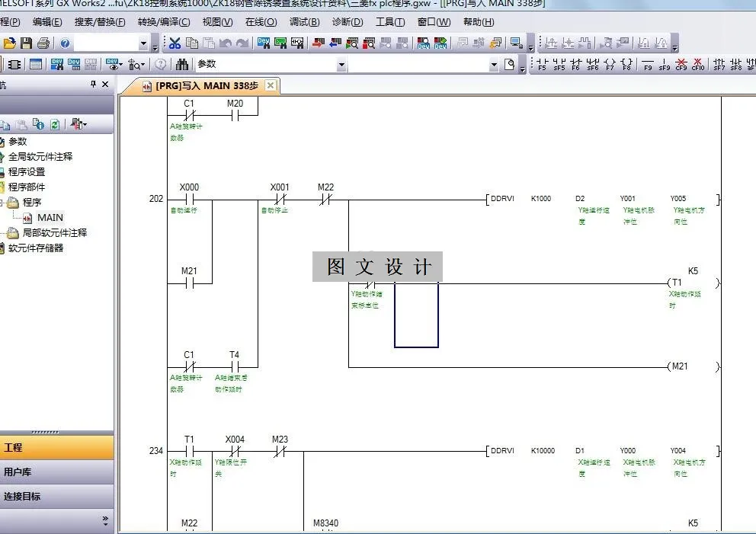Draw vertical line with sF9 icon

665,64
